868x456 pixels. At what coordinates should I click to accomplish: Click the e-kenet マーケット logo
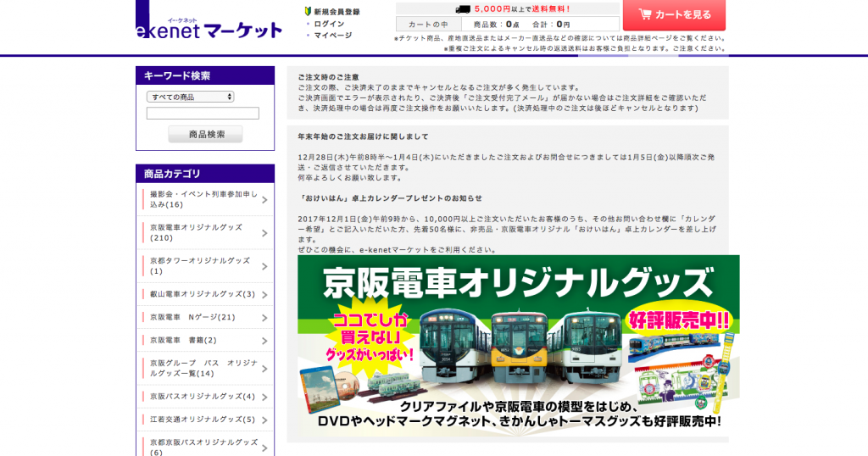tap(208, 29)
